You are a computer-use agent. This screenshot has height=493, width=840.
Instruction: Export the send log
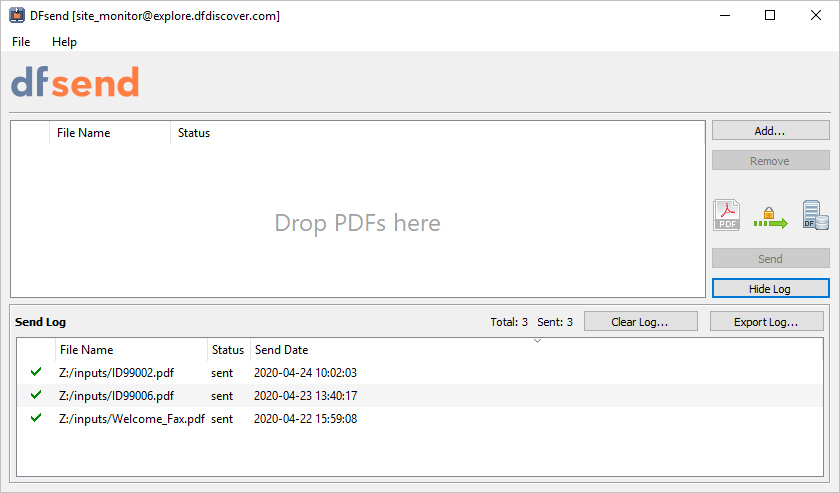click(766, 322)
